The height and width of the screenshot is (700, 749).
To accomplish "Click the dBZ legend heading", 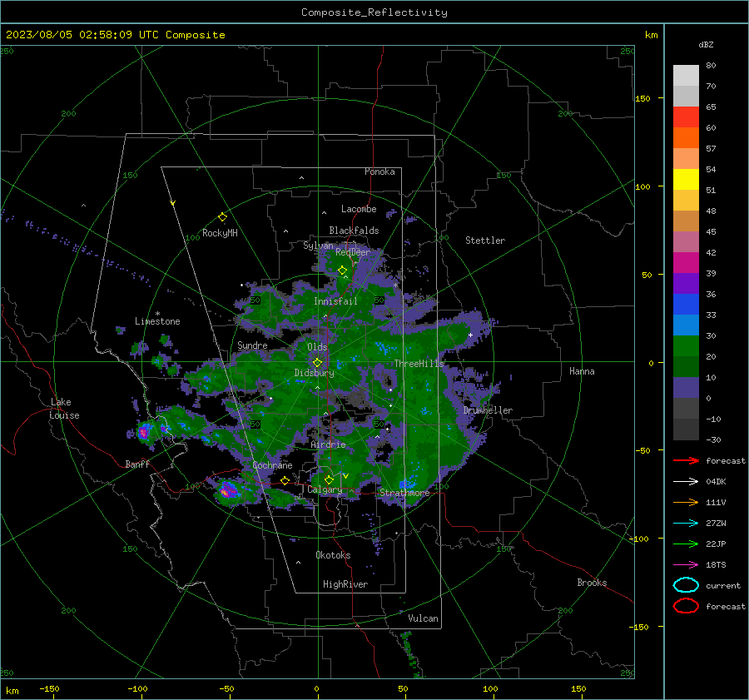I will point(706,45).
